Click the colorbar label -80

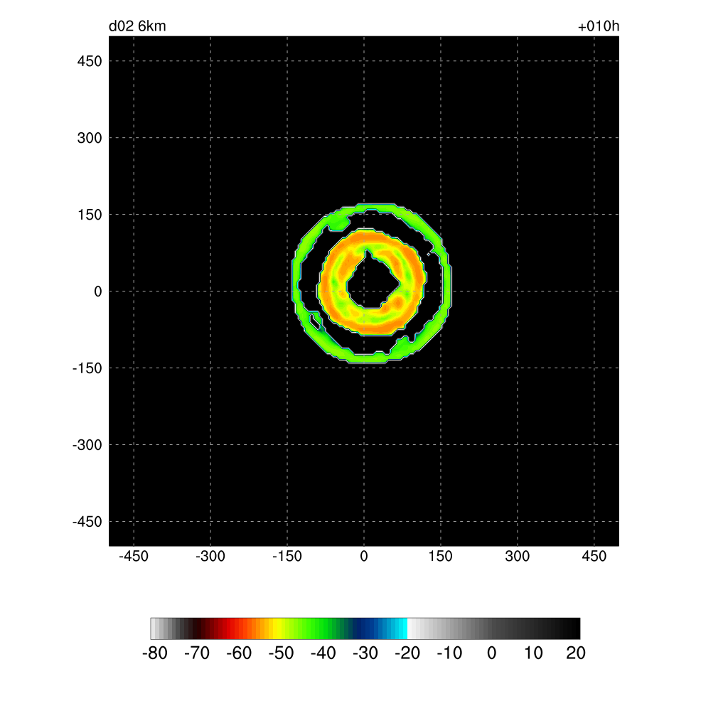click(x=154, y=653)
